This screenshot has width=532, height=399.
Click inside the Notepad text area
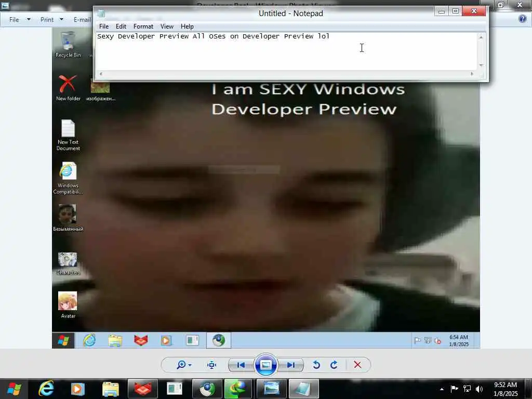pyautogui.click(x=287, y=51)
